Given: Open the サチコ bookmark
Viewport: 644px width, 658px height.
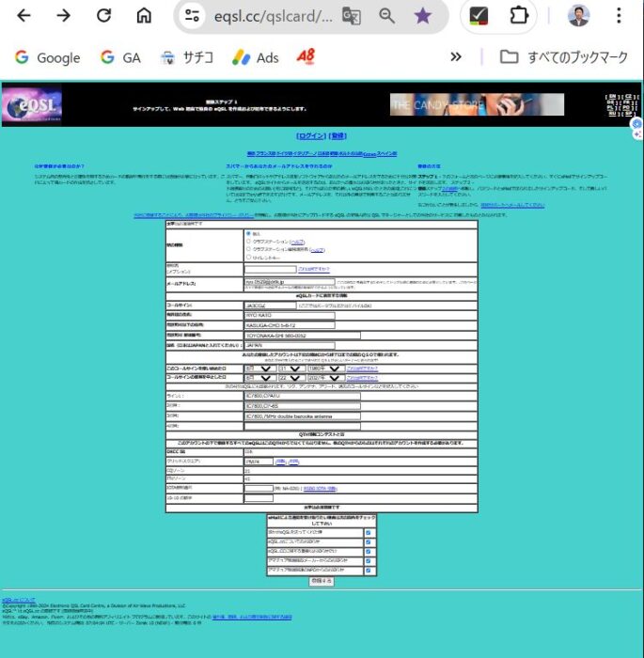Looking at the screenshot, I should click(186, 57).
